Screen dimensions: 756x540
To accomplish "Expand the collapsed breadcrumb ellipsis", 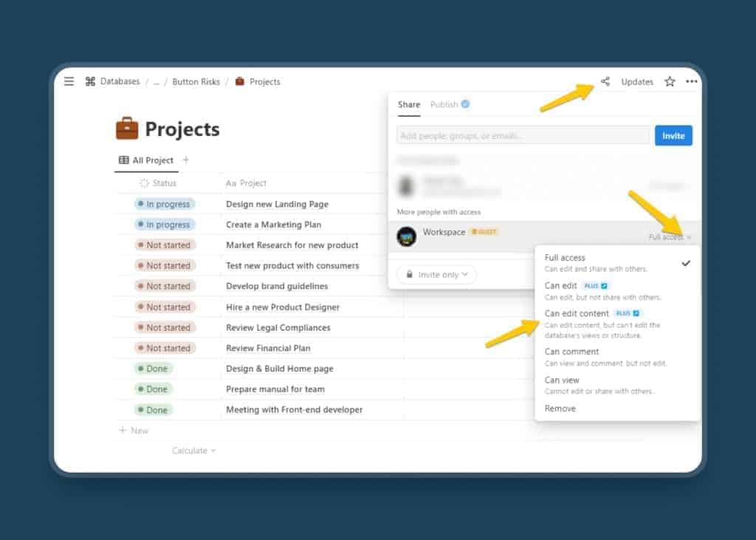I will coord(156,81).
